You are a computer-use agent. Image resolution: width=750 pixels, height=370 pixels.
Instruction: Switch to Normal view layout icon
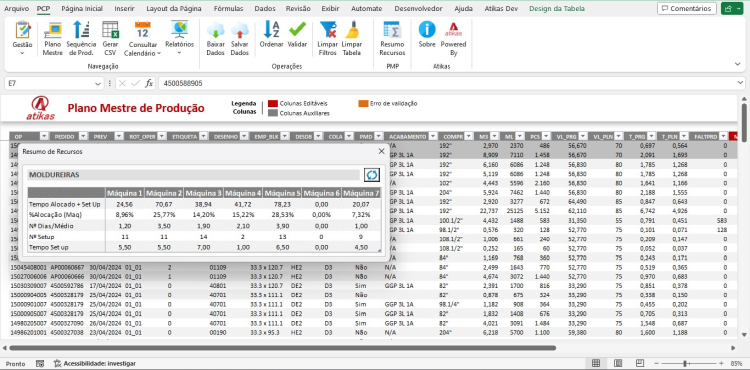pyautogui.click(x=596, y=363)
